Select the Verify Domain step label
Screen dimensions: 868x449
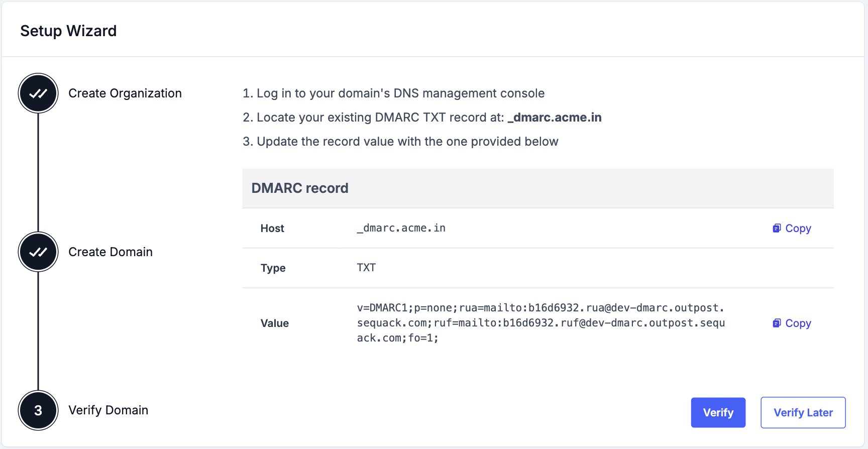[x=108, y=410]
